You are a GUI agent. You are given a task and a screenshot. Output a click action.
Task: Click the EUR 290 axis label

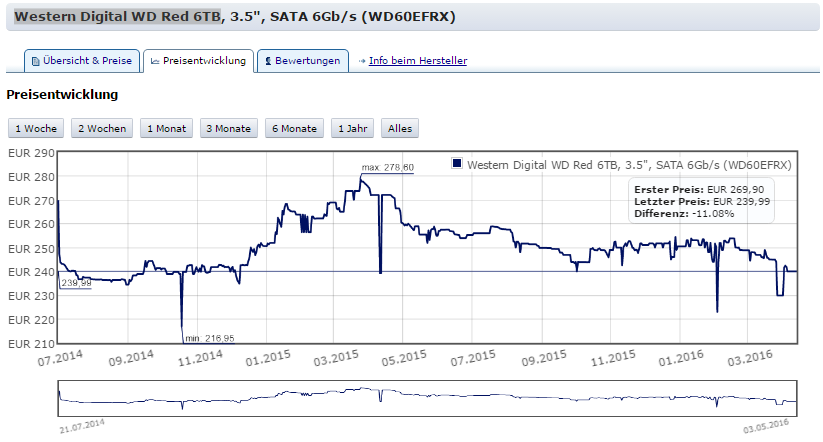[x=31, y=153]
